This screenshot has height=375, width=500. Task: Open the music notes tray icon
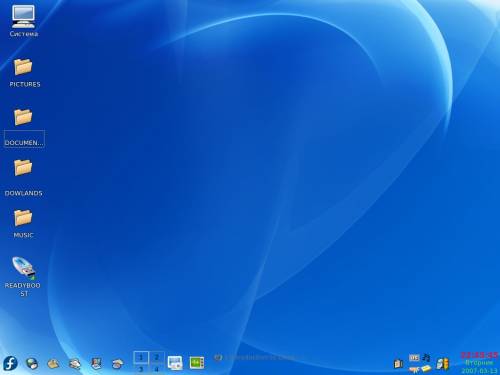426,358
